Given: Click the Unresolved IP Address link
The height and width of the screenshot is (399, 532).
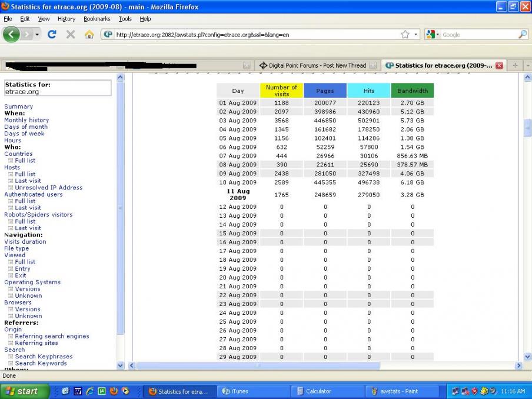Looking at the screenshot, I should coord(48,188).
